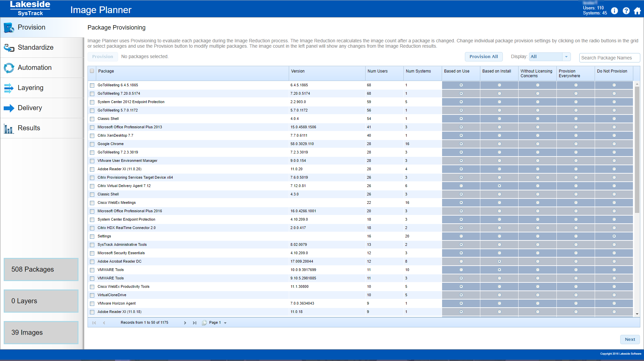The image size is (644, 361).
Task: Go to home via house icon
Action: [637, 11]
